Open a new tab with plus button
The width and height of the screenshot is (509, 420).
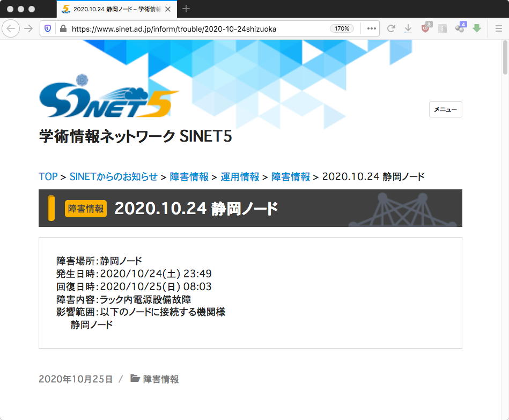pyautogui.click(x=186, y=9)
